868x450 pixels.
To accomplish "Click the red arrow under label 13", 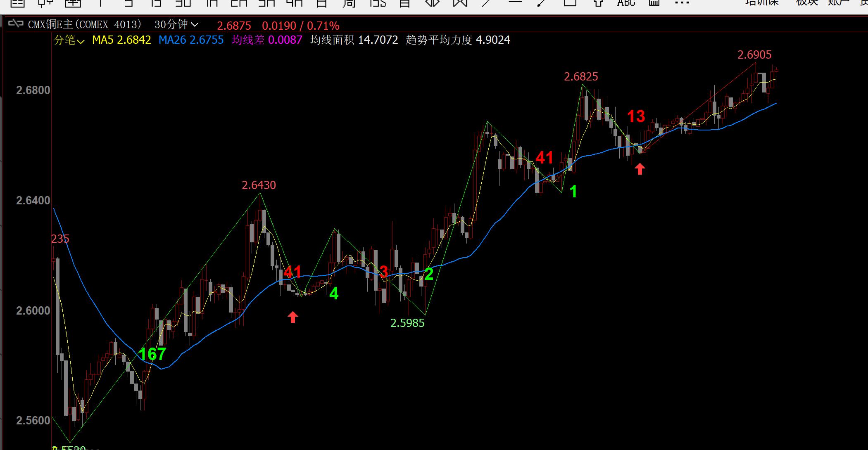I will [x=640, y=169].
